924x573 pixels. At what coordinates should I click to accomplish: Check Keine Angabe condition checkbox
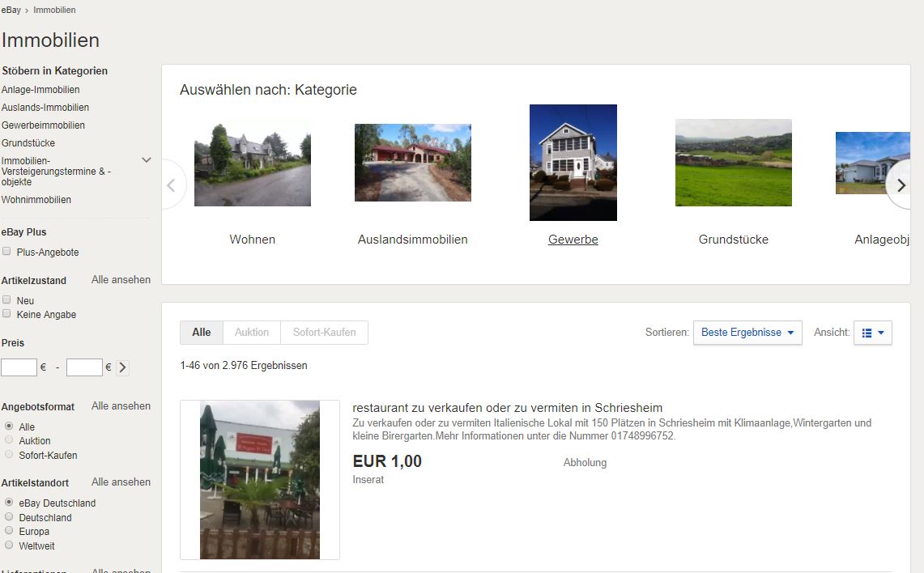(x=6, y=314)
